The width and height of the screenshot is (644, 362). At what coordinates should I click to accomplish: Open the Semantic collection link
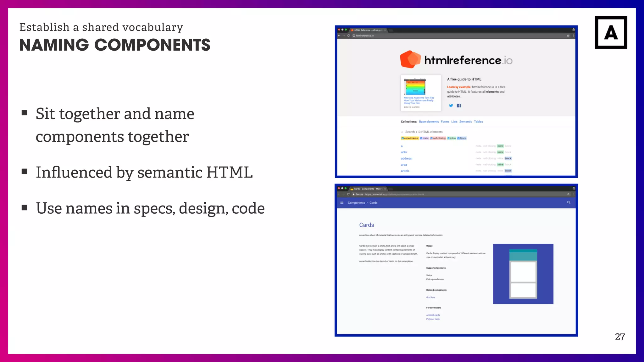point(466,122)
